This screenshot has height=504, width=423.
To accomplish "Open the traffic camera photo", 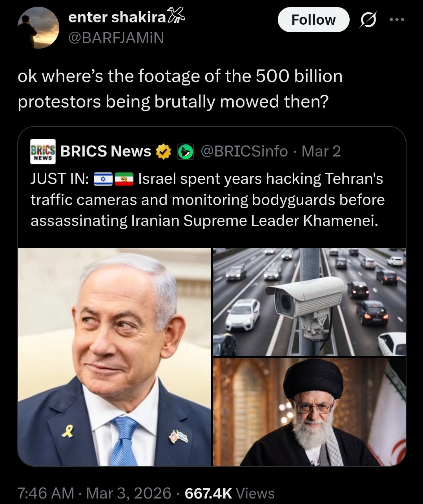I will [x=309, y=302].
